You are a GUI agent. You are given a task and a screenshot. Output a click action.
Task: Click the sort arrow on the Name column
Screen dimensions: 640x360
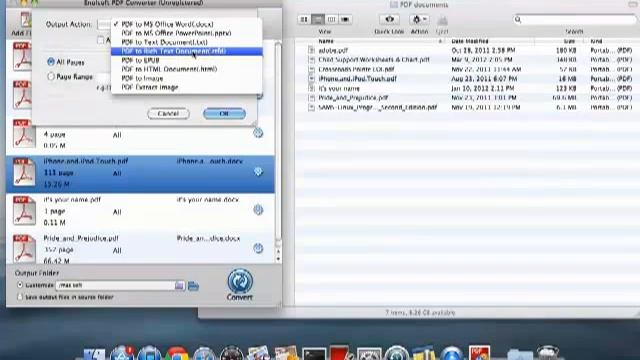pyautogui.click(x=440, y=41)
